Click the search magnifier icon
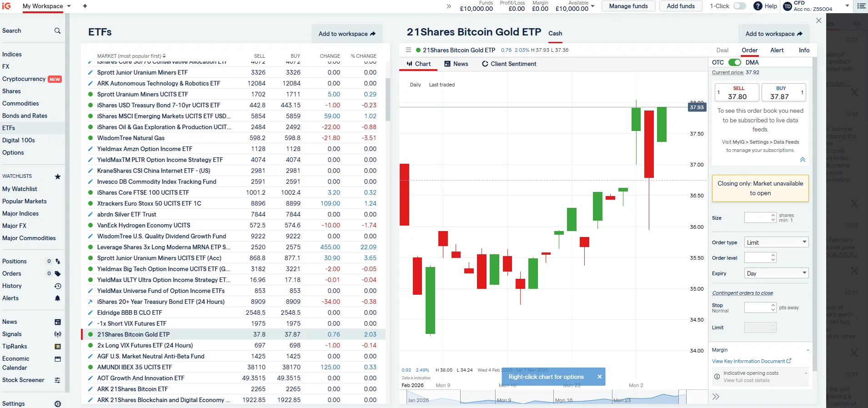The height and width of the screenshot is (408, 868). tap(57, 30)
